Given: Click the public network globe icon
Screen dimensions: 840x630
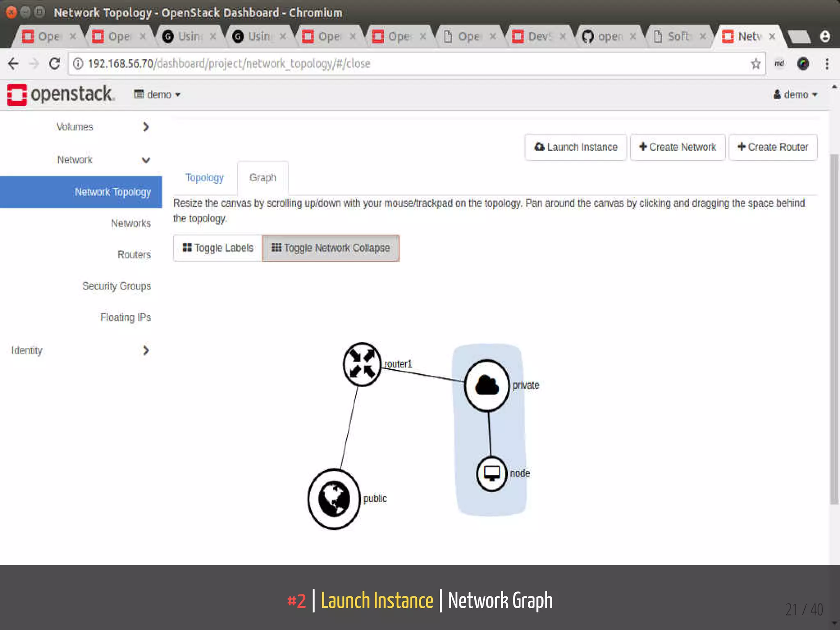Looking at the screenshot, I should coord(334,499).
